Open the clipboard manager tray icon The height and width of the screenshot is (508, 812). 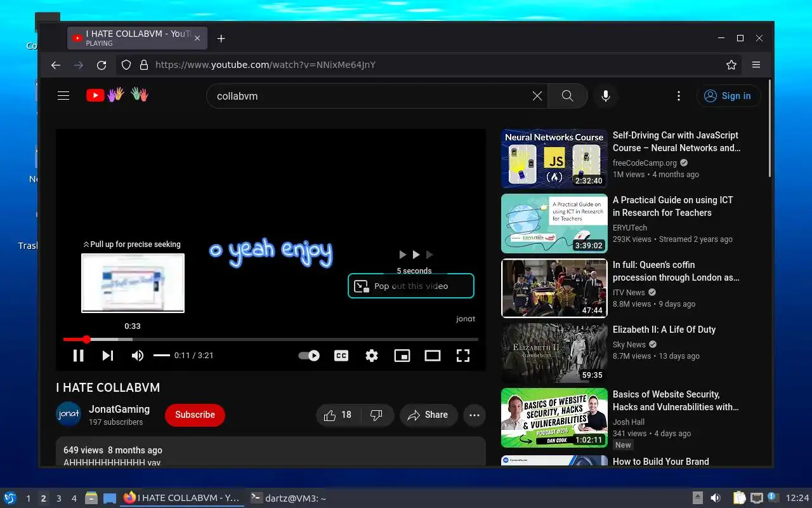(x=740, y=498)
